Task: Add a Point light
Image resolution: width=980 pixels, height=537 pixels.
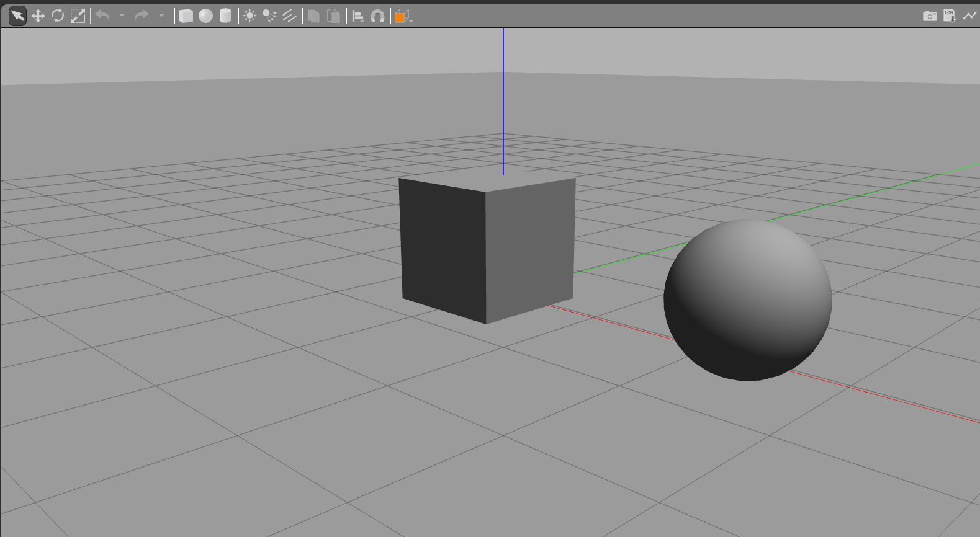Action: pos(249,16)
